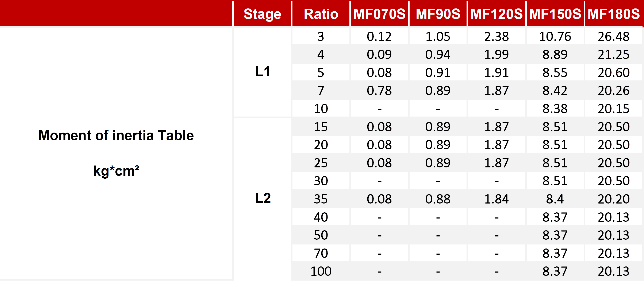Click the 10.76 value under MF150S
The image size is (644, 281).
(x=555, y=36)
